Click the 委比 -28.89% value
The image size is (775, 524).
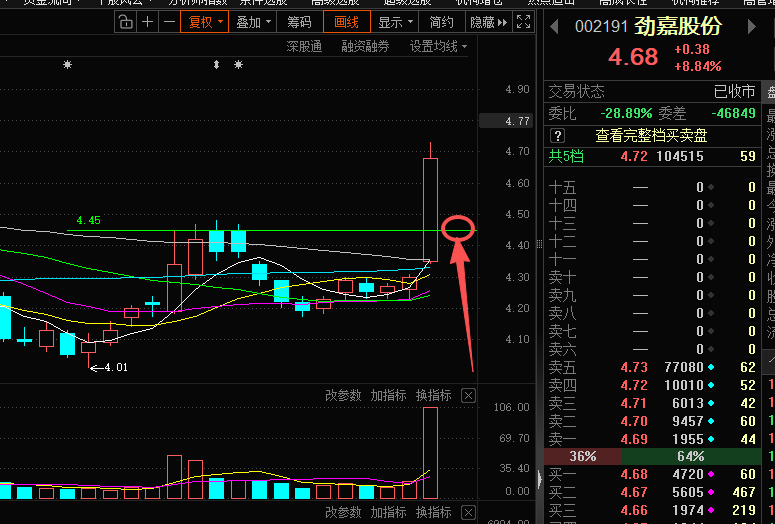626,113
